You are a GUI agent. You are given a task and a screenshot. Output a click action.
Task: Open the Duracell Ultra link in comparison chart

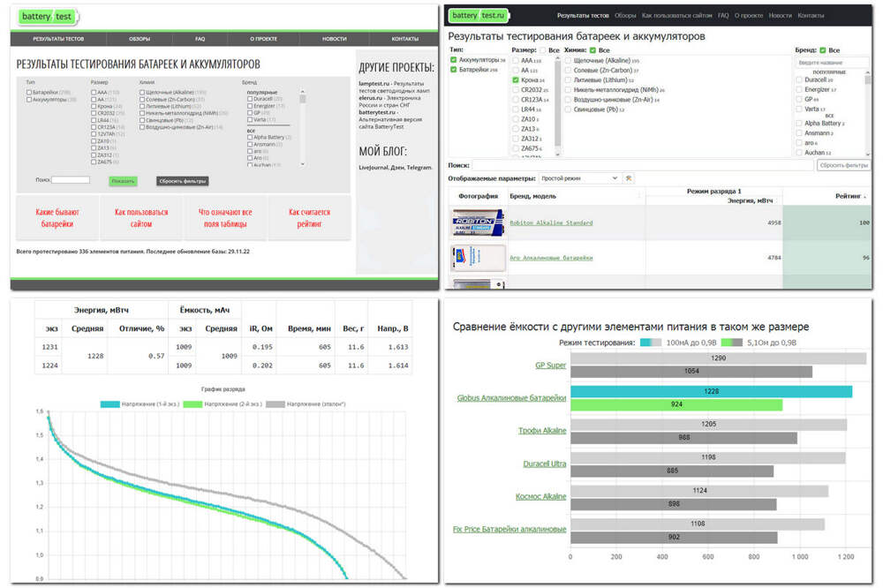point(545,464)
